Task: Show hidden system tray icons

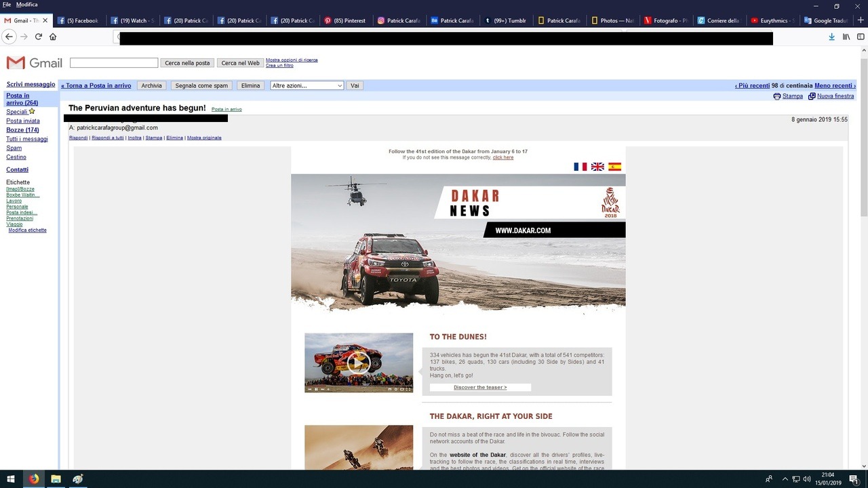Action: click(x=785, y=479)
